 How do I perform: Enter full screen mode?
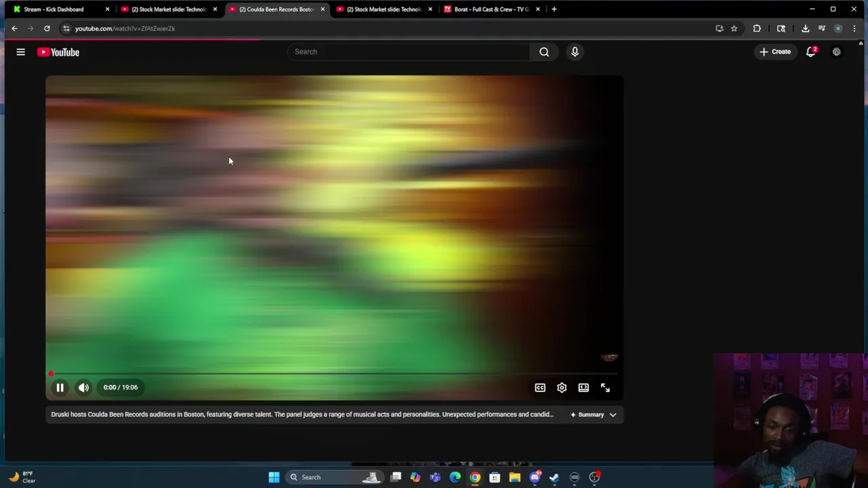click(605, 388)
